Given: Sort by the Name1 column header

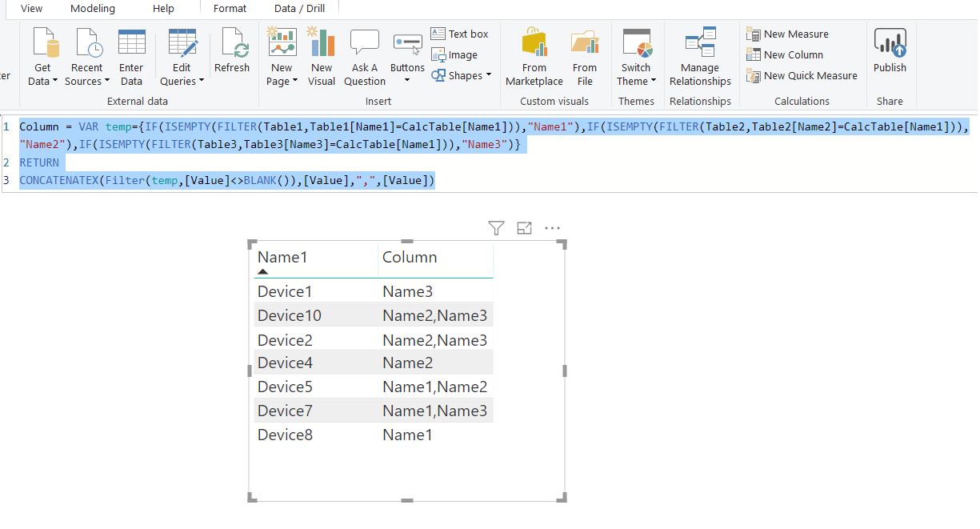Looking at the screenshot, I should [x=282, y=258].
